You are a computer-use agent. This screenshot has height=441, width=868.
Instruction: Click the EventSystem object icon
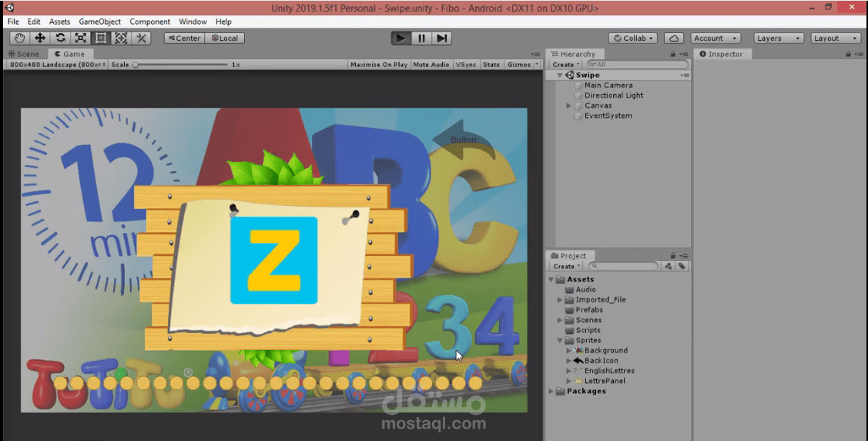click(x=578, y=116)
